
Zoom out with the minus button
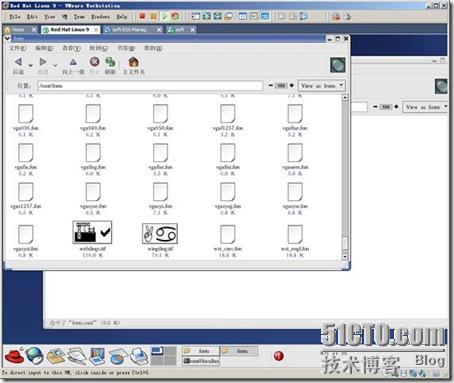pyautogui.click(x=271, y=86)
